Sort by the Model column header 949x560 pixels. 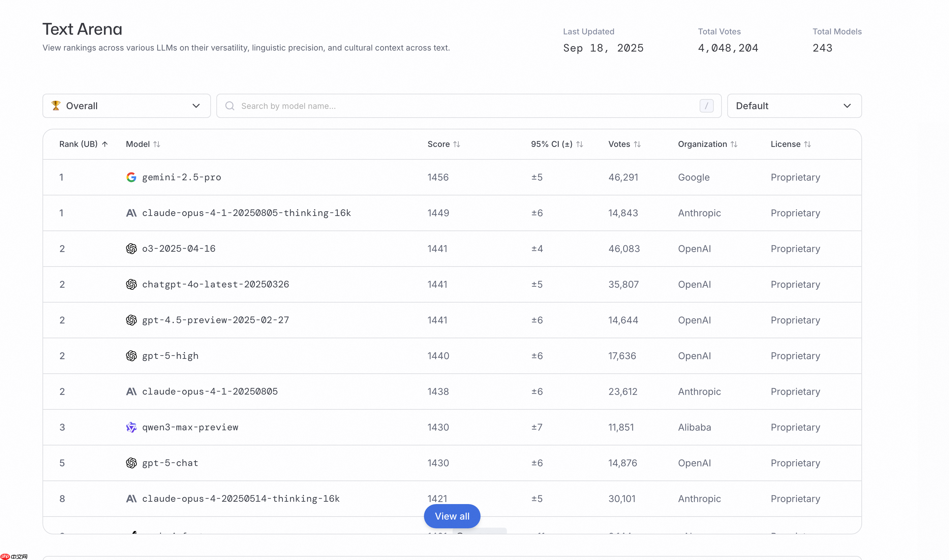pos(143,144)
